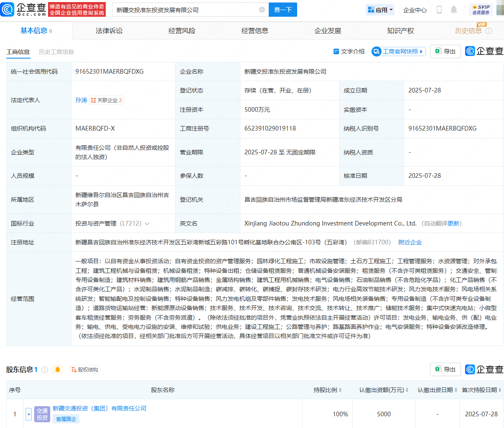Click the 省属国企 tag
Viewport: 504px width, 428px height.
pyautogui.click(x=66, y=419)
